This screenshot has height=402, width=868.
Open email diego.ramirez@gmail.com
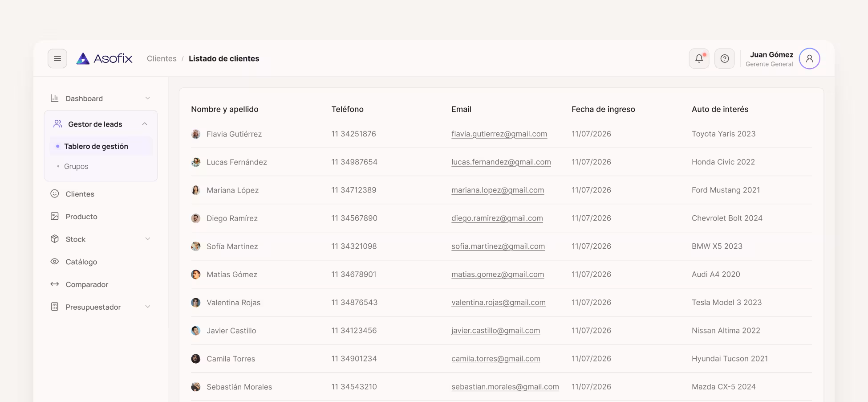(x=497, y=218)
